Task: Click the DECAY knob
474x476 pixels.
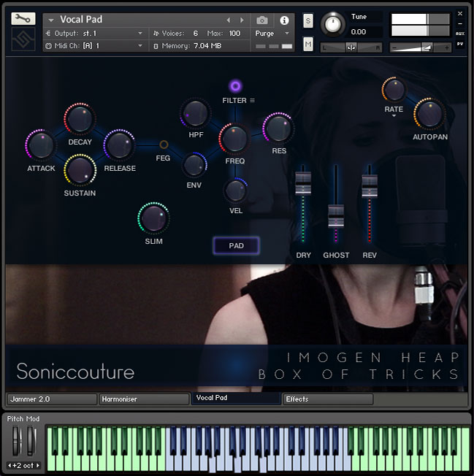Action: click(80, 119)
